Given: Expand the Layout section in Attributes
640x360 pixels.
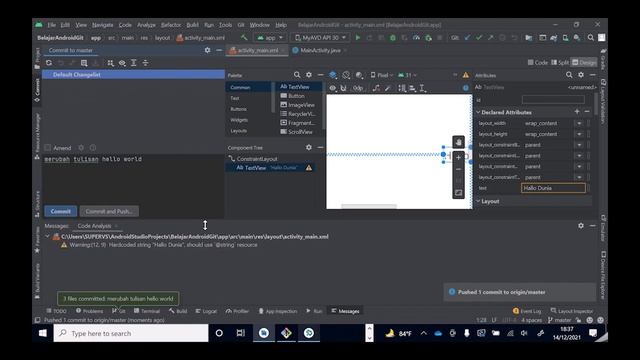Looking at the screenshot, I should (478, 201).
